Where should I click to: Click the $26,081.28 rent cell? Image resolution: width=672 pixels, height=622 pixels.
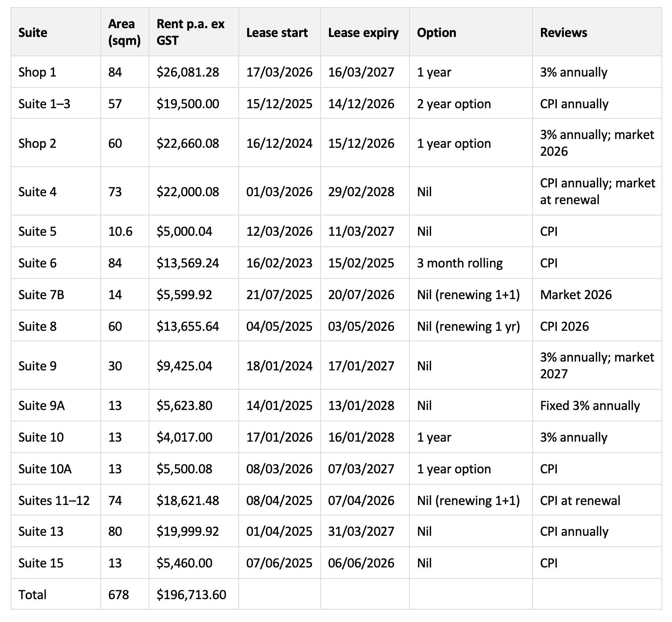pos(188,72)
